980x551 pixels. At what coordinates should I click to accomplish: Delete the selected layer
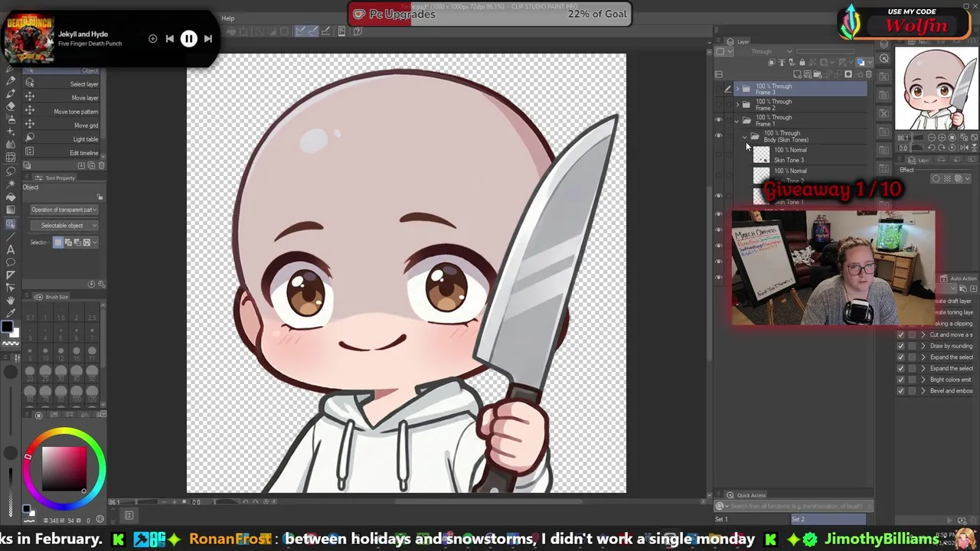coord(868,74)
